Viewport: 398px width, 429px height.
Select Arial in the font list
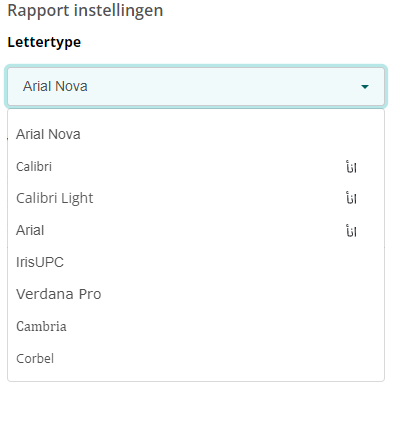tap(196, 230)
